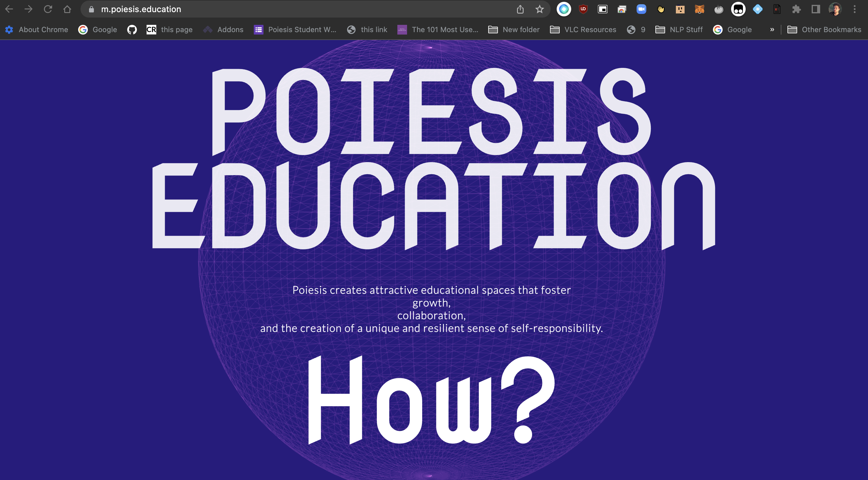Toggle the Chrome side panel
The width and height of the screenshot is (868, 480).
click(815, 9)
